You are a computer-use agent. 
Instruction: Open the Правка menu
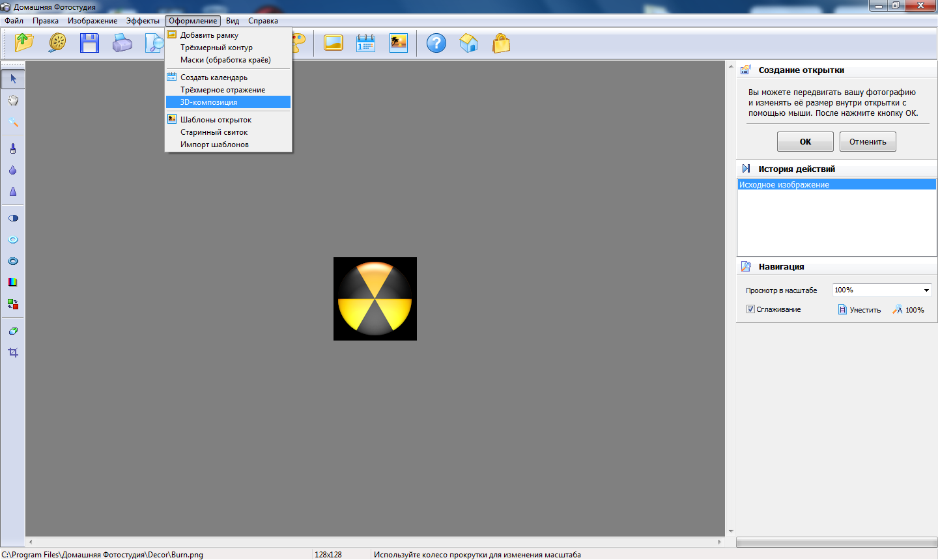coord(46,21)
